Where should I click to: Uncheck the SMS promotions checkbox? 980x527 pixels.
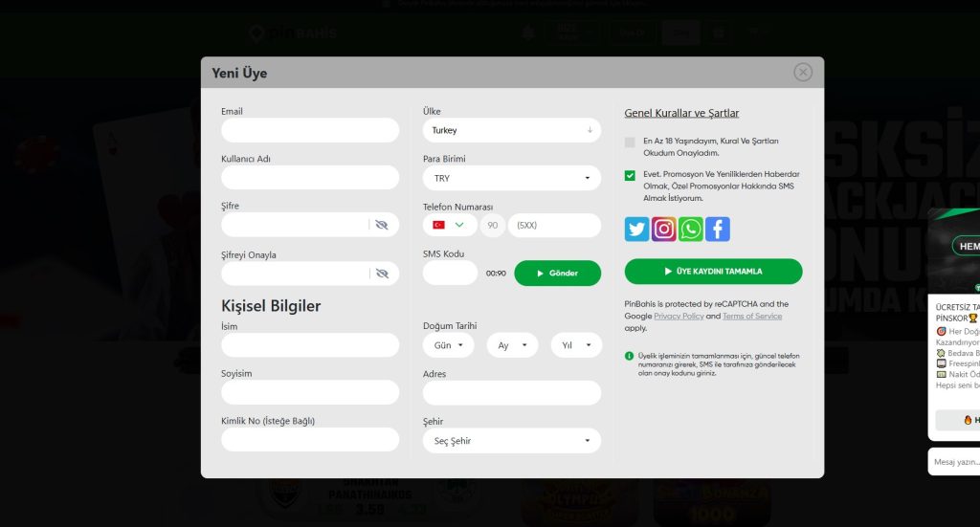click(x=630, y=176)
